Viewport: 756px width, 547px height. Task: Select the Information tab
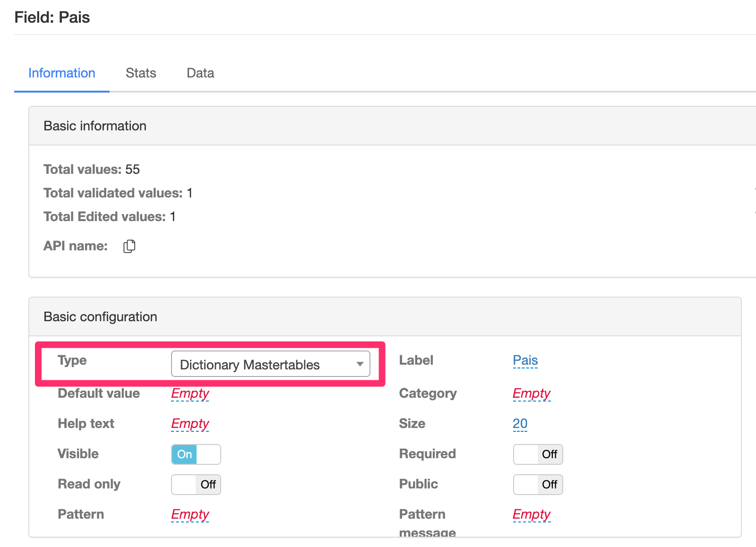[62, 73]
